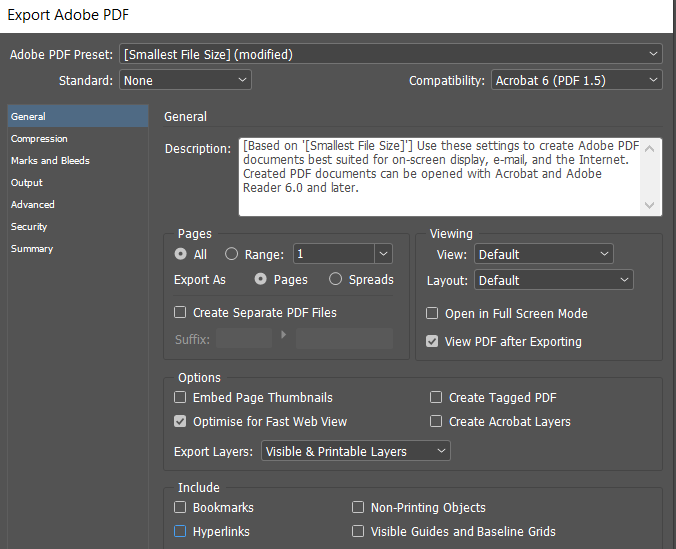Image resolution: width=676 pixels, height=549 pixels.
Task: Expand the page Range dropdown arrow
Action: click(x=383, y=254)
